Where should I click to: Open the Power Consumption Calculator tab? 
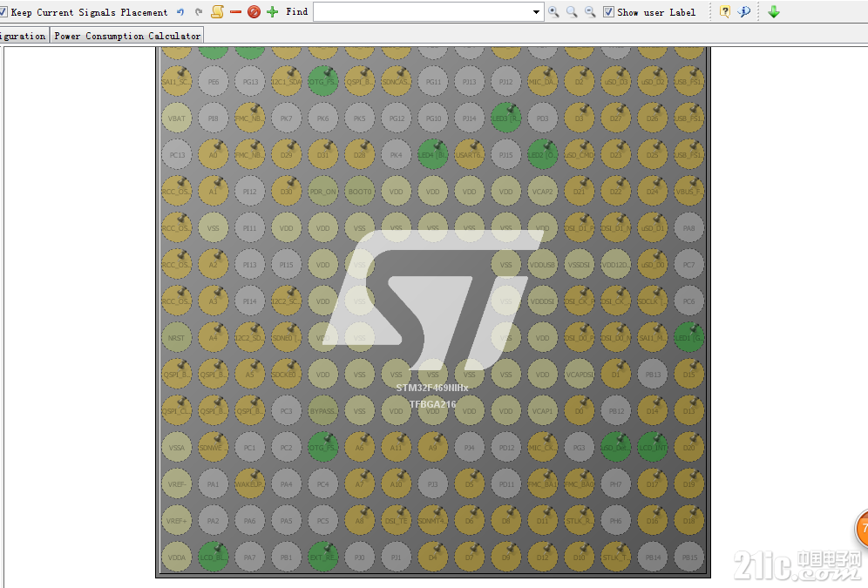[x=127, y=36]
